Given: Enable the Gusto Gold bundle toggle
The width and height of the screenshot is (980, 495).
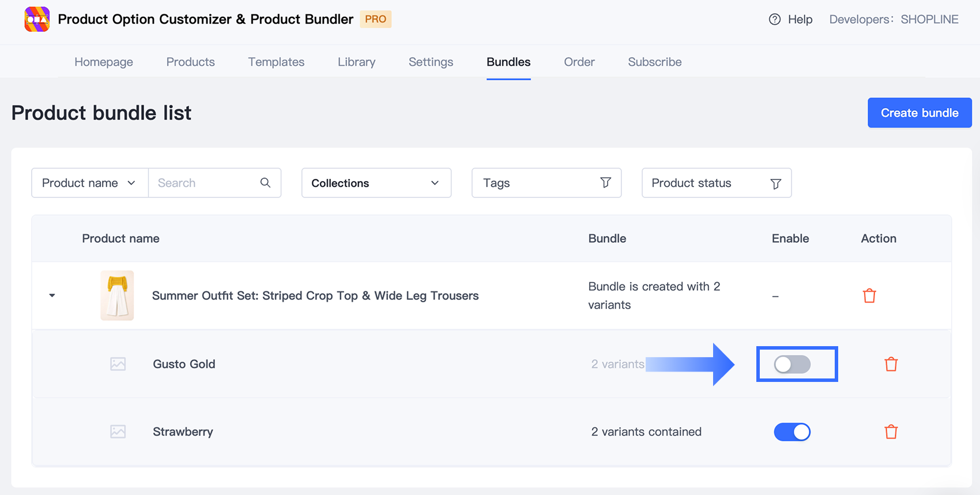Looking at the screenshot, I should pyautogui.click(x=792, y=364).
